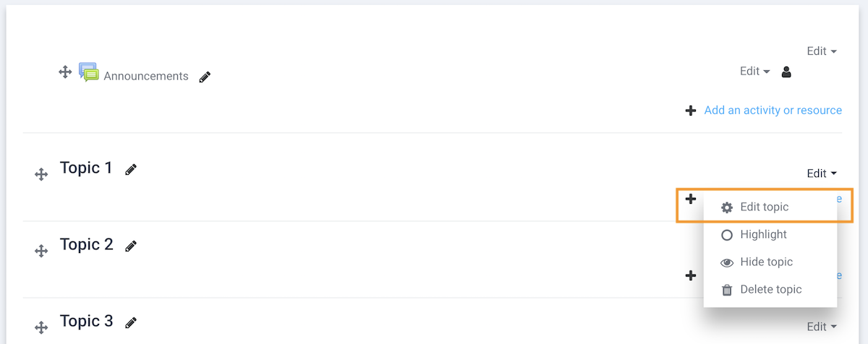Toggle Highlight for the topic
The width and height of the screenshot is (868, 344).
(x=762, y=234)
